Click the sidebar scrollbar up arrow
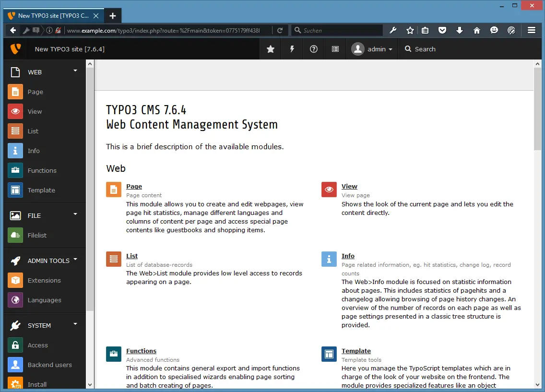 (90, 64)
